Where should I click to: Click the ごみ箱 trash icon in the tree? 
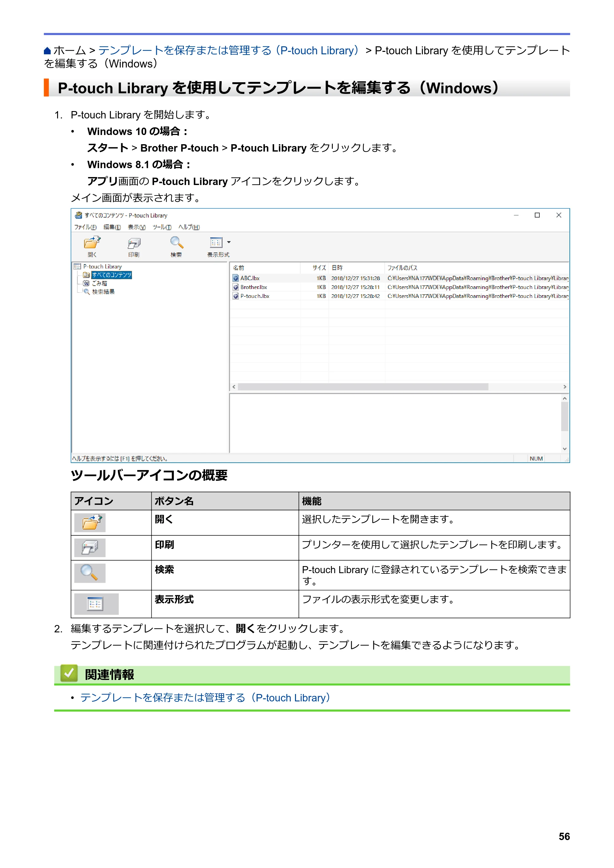coord(86,283)
